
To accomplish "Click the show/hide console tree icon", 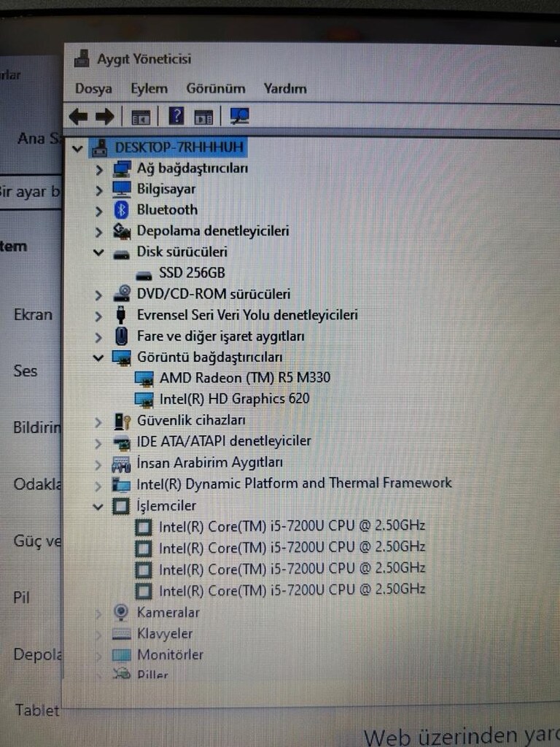I will tap(141, 117).
